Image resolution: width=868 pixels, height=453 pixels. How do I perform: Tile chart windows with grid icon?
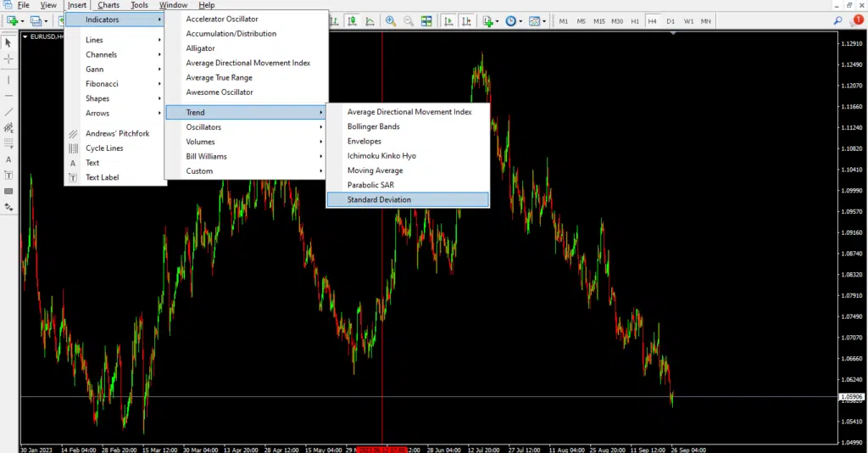tap(426, 21)
